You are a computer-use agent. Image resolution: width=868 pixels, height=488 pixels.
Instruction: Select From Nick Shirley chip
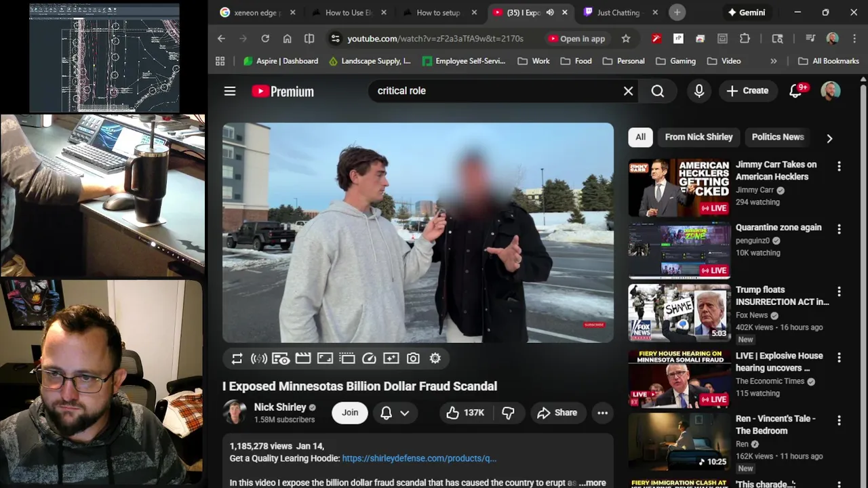698,137
